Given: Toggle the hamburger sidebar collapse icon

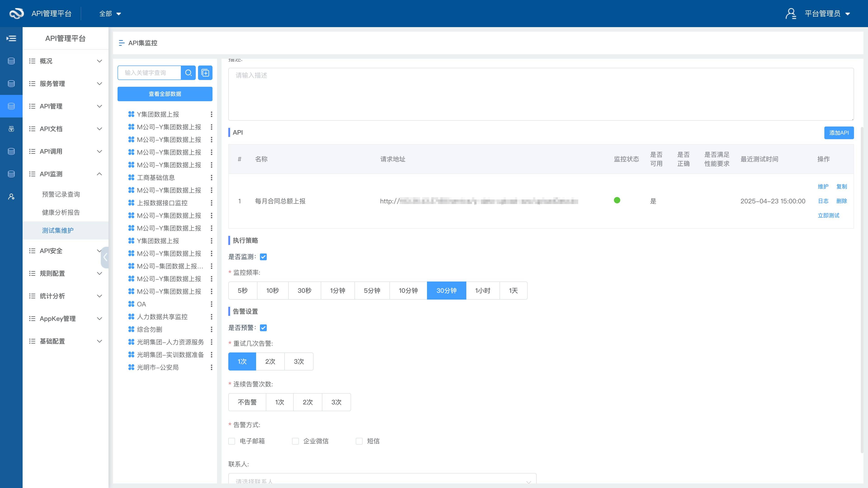Looking at the screenshot, I should (11, 38).
